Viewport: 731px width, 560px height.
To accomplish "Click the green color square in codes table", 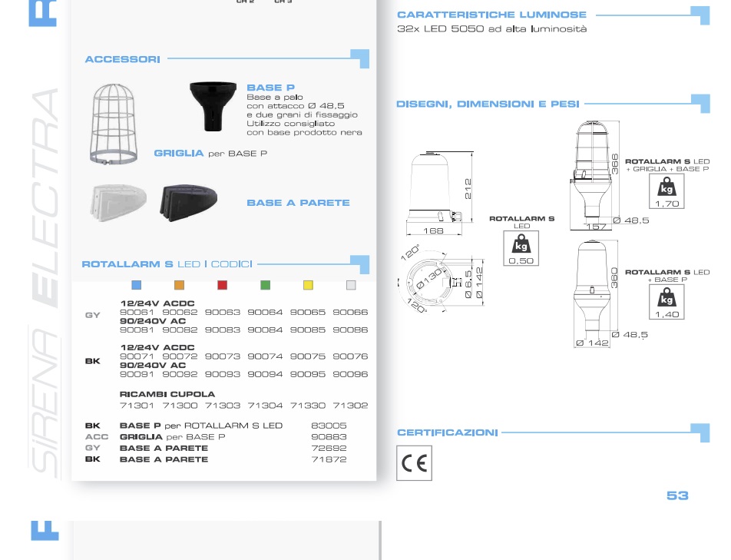I will pyautogui.click(x=265, y=285).
